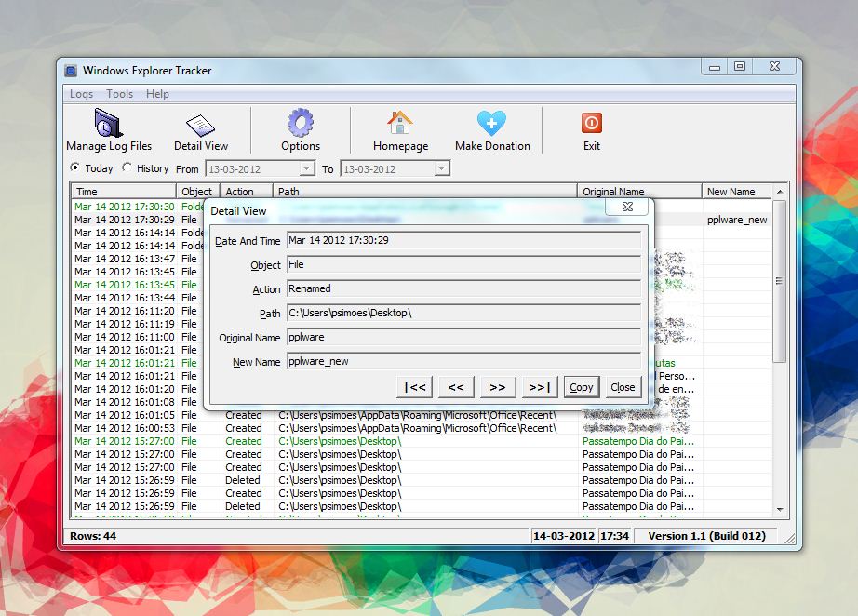The width and height of the screenshot is (858, 616).
Task: Sort by the Time column header
Action: (x=124, y=192)
